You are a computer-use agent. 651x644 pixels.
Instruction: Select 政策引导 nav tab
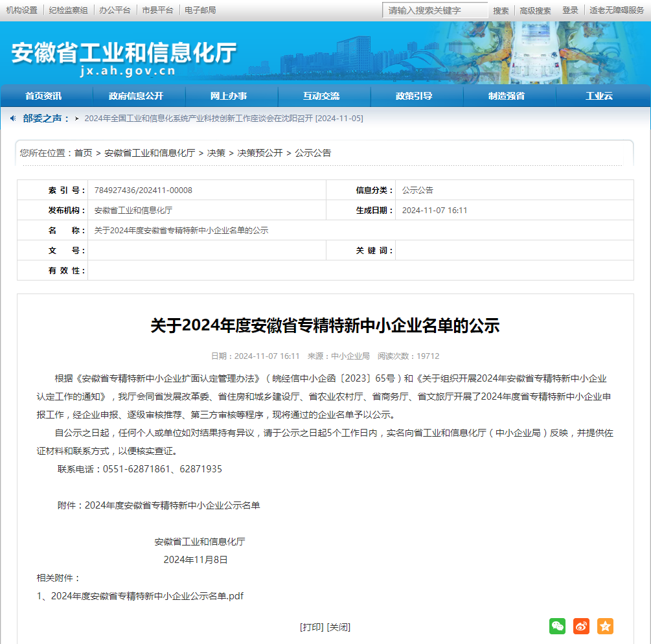(414, 96)
